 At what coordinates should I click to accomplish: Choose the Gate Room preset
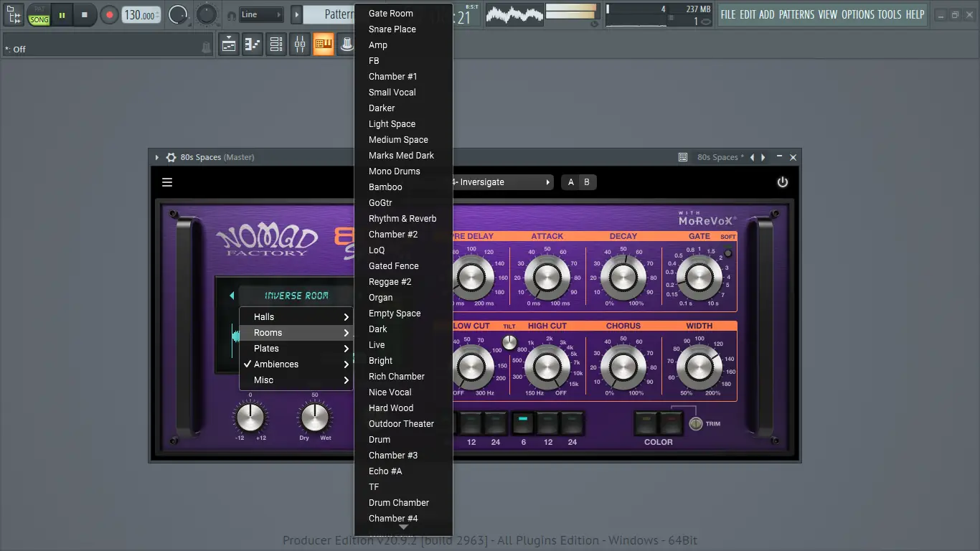(x=403, y=14)
